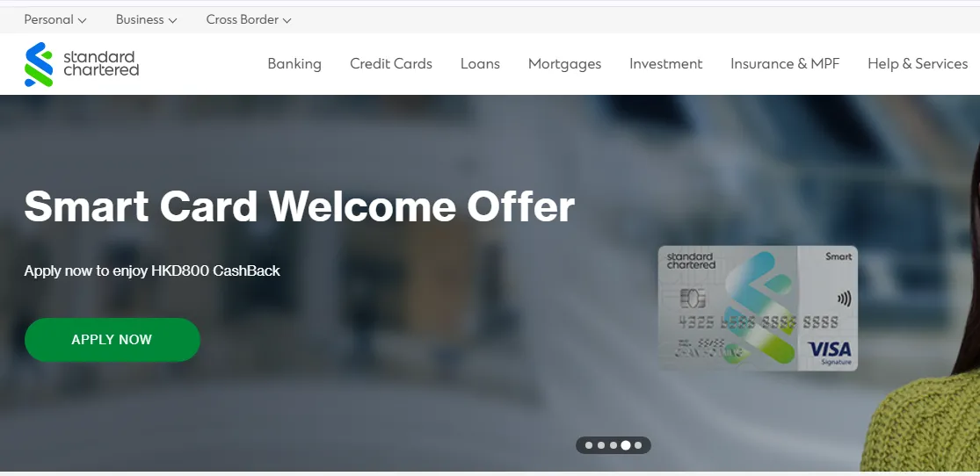Click the green APPLY NOW button
Viewport: 980px width, 476px height.
112,340
